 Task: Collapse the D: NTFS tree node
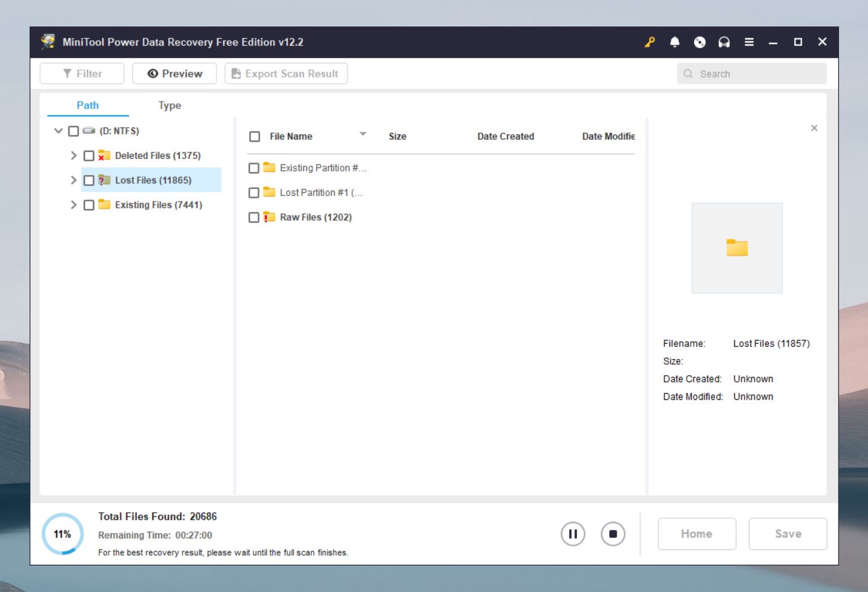coord(59,131)
